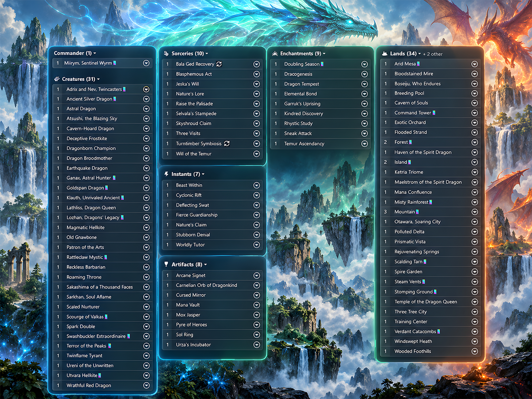
Task: Open the Enchantments (9) section dropdown
Action: pos(324,54)
